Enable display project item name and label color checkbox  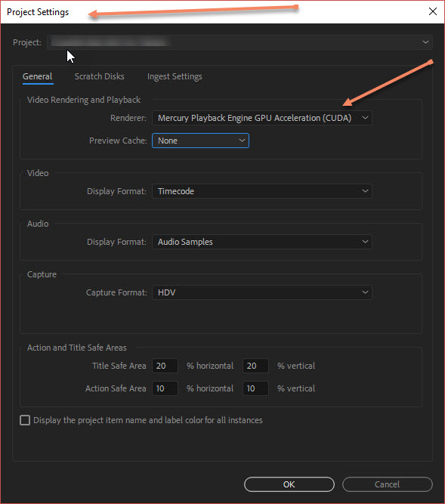point(25,420)
